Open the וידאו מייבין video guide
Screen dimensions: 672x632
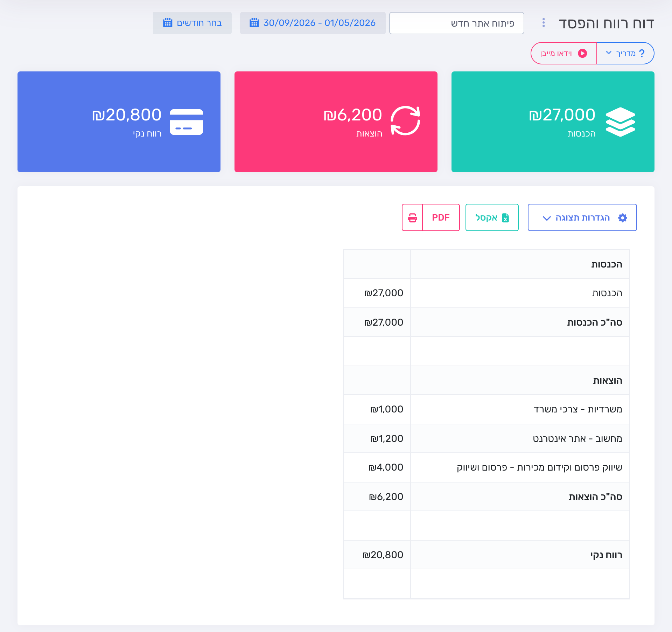563,53
